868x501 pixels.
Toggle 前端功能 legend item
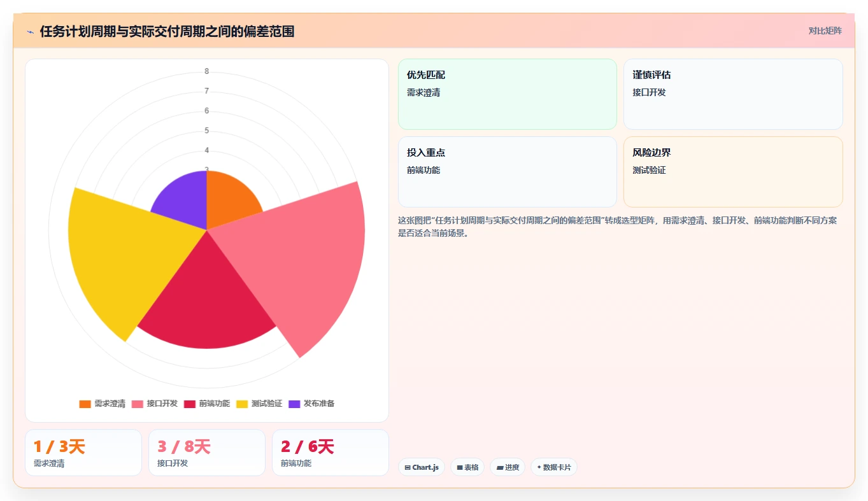click(207, 404)
